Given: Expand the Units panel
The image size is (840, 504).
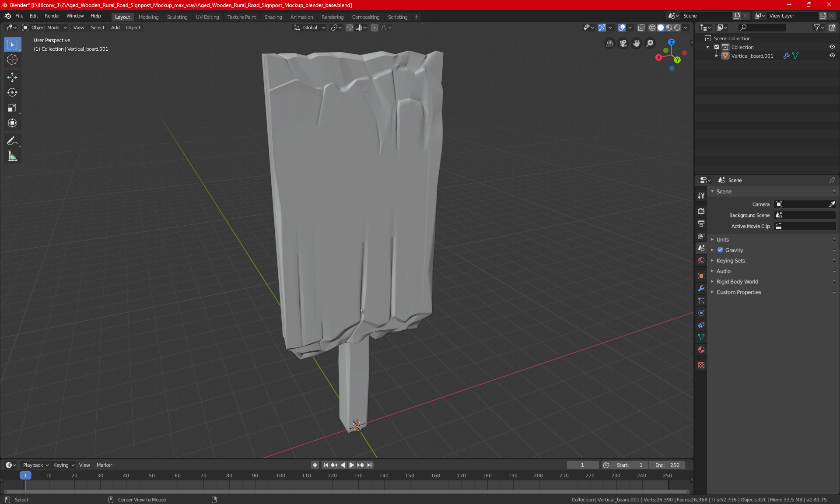Looking at the screenshot, I should pyautogui.click(x=722, y=240).
